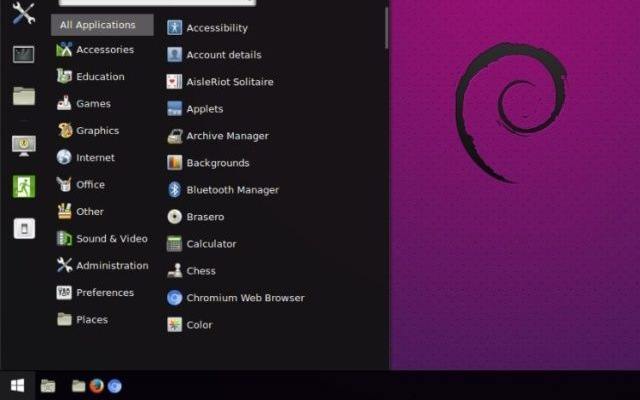640x400 pixels.
Task: Open Account details
Action: 214,55
